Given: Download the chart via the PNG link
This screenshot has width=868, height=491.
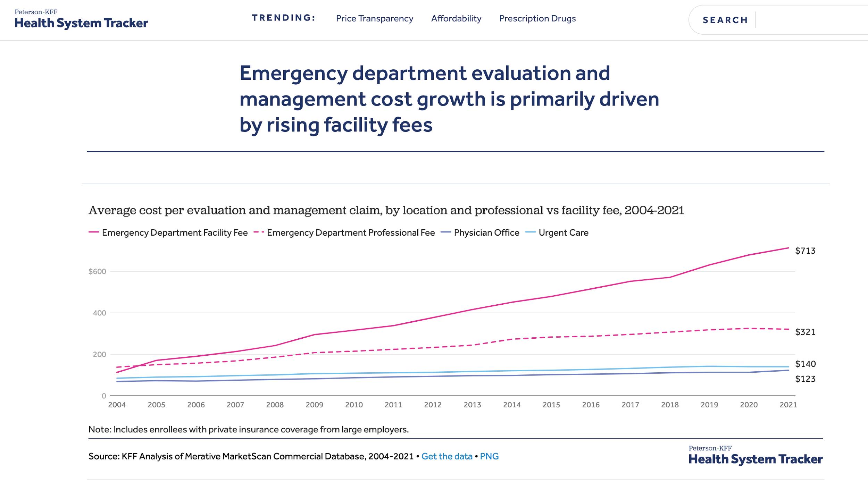Looking at the screenshot, I should (x=489, y=456).
